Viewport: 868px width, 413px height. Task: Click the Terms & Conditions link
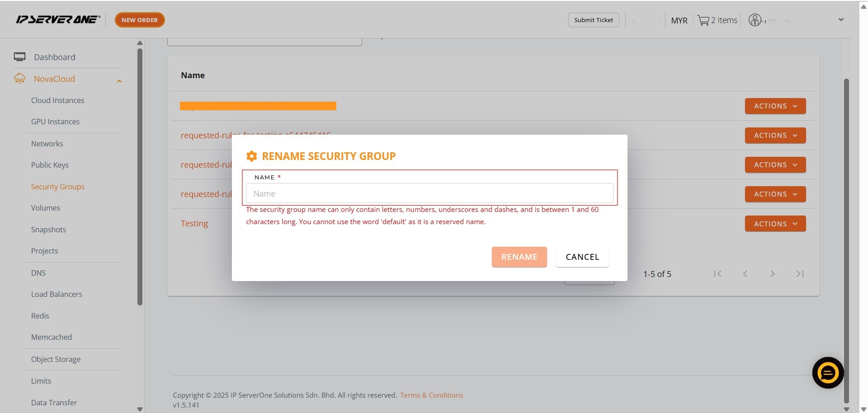click(x=431, y=395)
